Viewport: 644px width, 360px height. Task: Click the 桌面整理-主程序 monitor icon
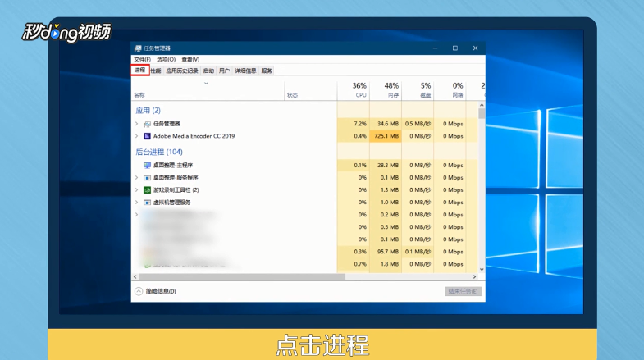point(147,165)
